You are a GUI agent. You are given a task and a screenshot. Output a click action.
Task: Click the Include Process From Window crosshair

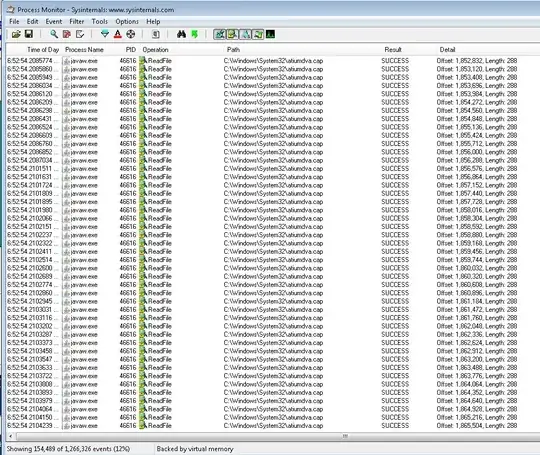click(x=131, y=34)
